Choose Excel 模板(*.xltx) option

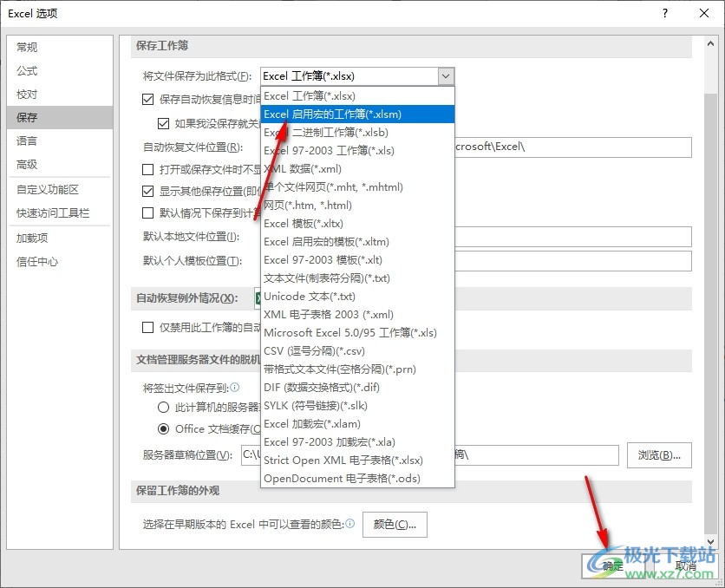[x=357, y=223]
